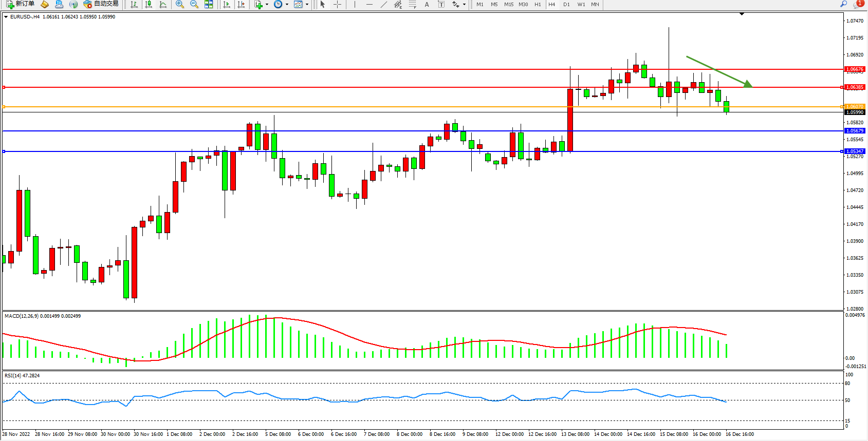Open the periods clock dropdown arrow
The width and height of the screenshot is (868, 441).
tap(287, 4)
